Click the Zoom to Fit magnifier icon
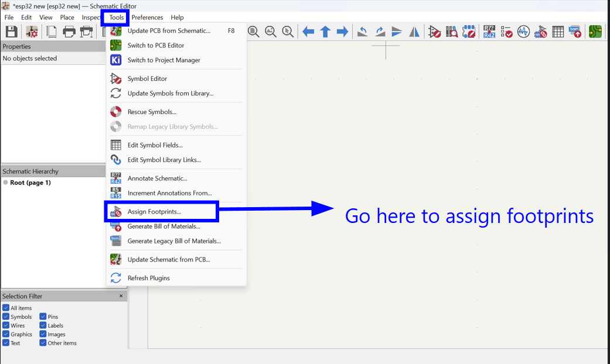 (254, 32)
